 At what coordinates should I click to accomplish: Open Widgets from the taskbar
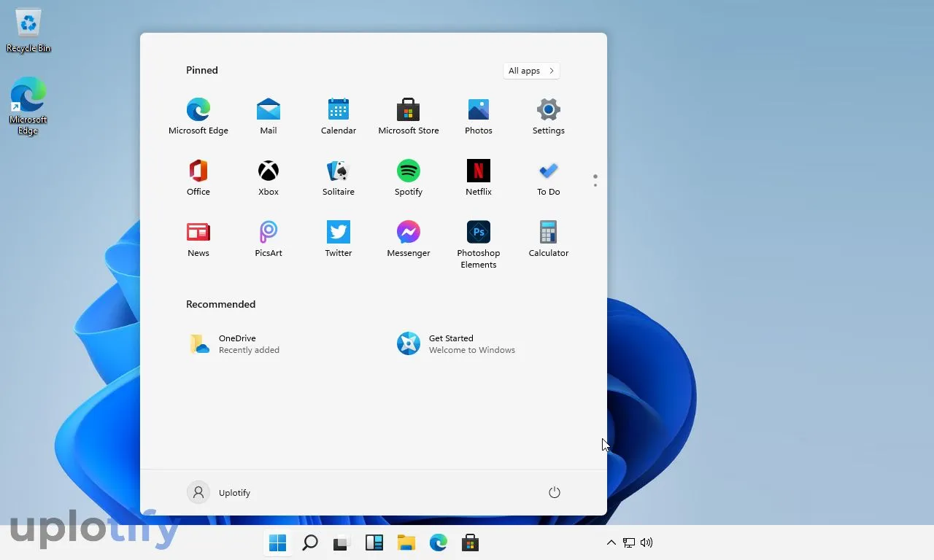click(374, 542)
